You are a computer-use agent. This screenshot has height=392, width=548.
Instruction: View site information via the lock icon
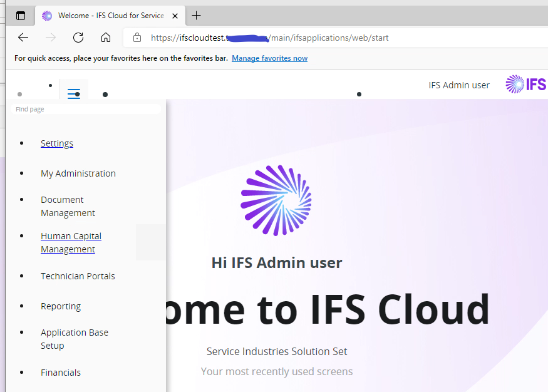[x=137, y=38]
